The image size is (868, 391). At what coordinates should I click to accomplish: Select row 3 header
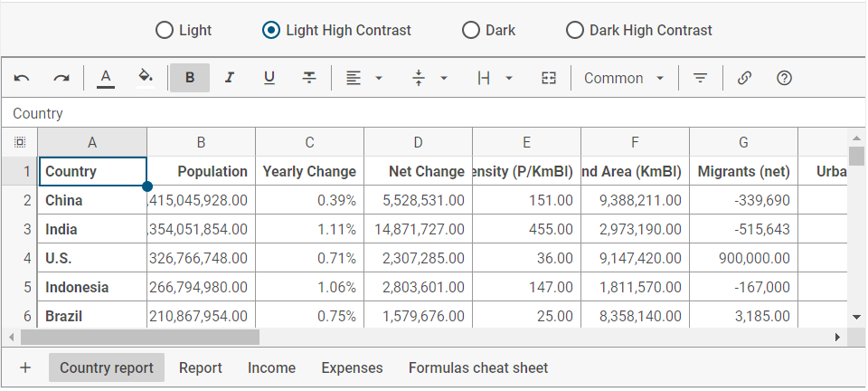(x=19, y=229)
